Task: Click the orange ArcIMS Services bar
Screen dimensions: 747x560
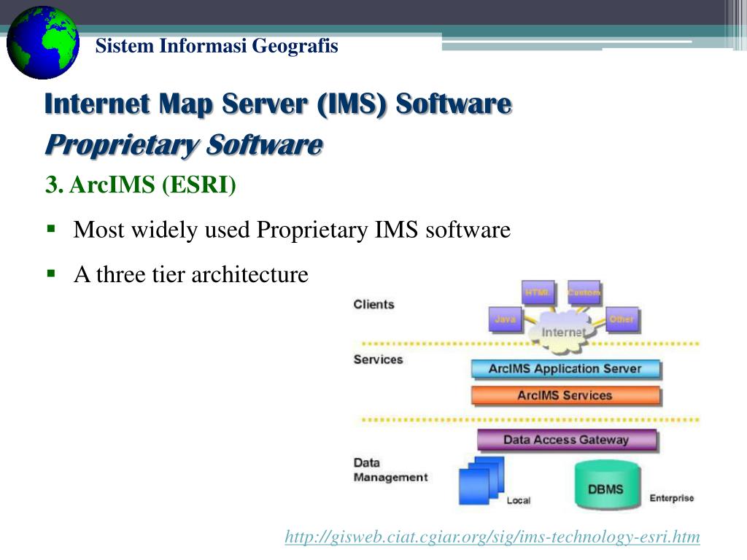Action: click(x=565, y=396)
